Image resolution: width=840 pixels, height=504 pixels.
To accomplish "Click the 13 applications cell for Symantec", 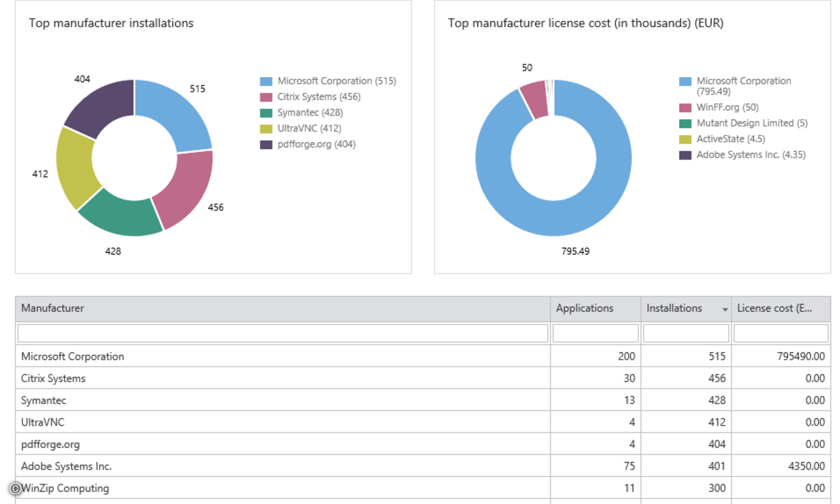I will pos(596,400).
